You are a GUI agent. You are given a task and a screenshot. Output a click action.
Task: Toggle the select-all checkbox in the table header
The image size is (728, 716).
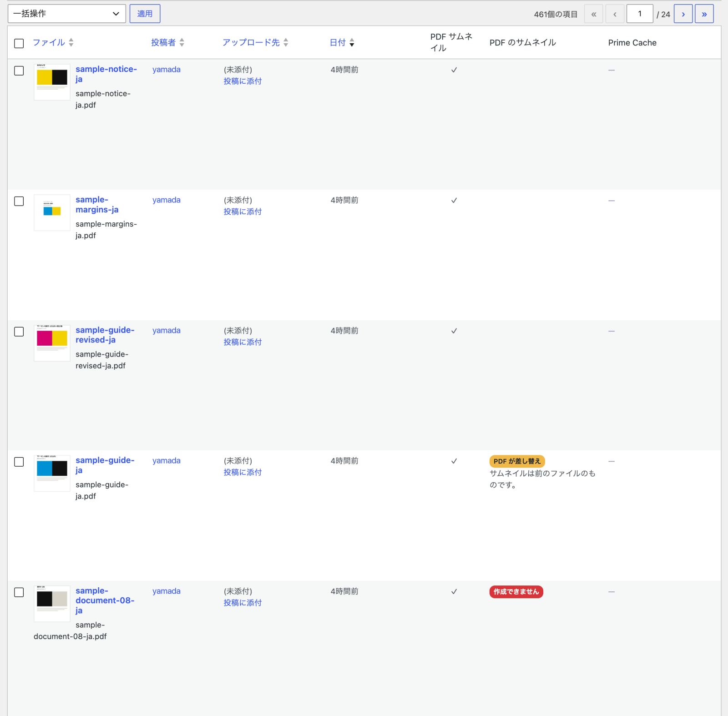19,43
